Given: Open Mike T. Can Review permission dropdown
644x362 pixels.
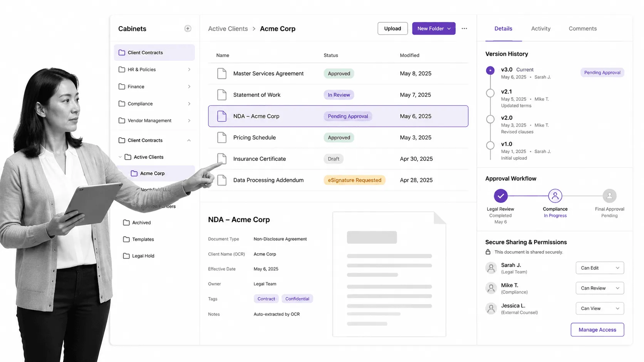Looking at the screenshot, I should pos(600,288).
